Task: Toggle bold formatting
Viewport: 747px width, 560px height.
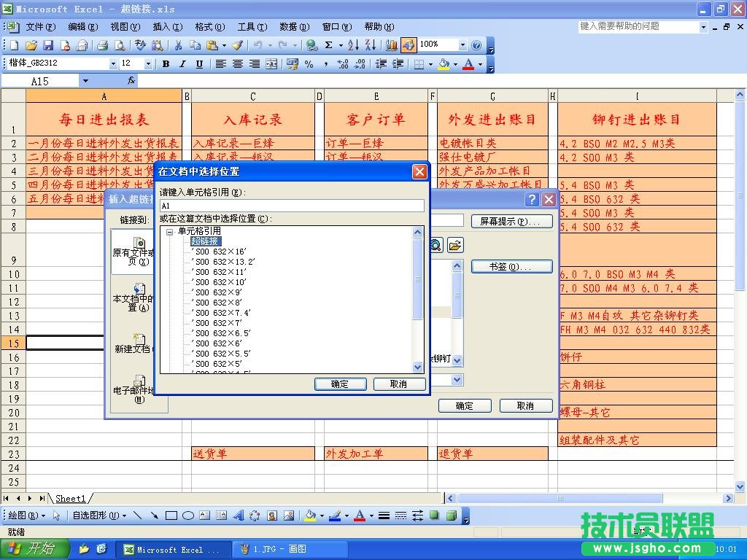Action: (x=166, y=63)
